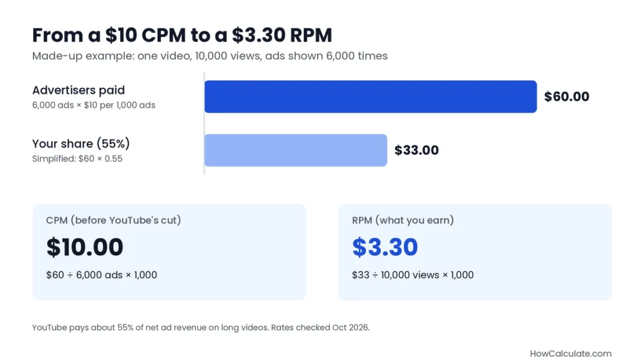644x362 pixels.
Task: Click the text 'Simplified: $60 × 0.55'
Action: [x=77, y=159]
